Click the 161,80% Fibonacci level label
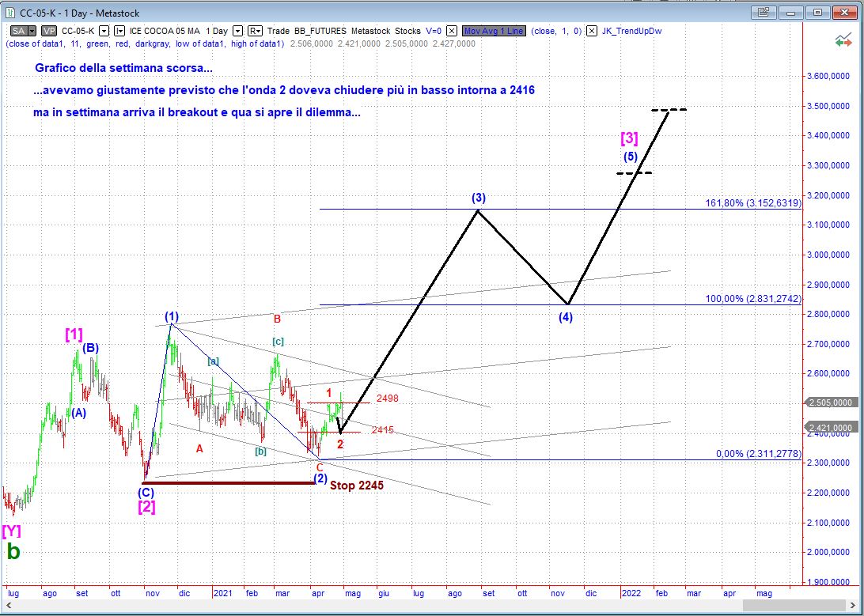The image size is (864, 616). click(753, 203)
